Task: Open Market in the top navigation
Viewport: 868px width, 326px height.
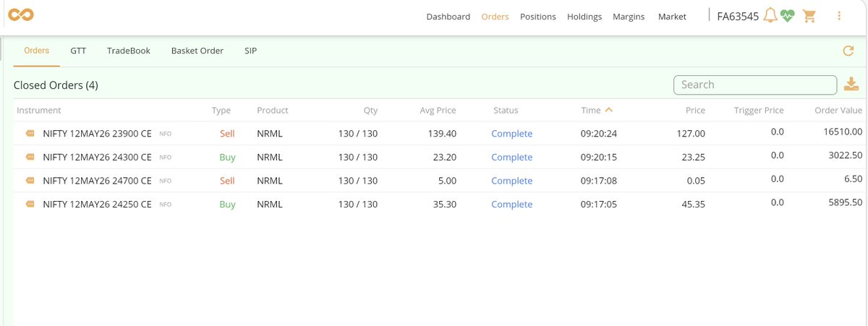Action: tap(672, 17)
